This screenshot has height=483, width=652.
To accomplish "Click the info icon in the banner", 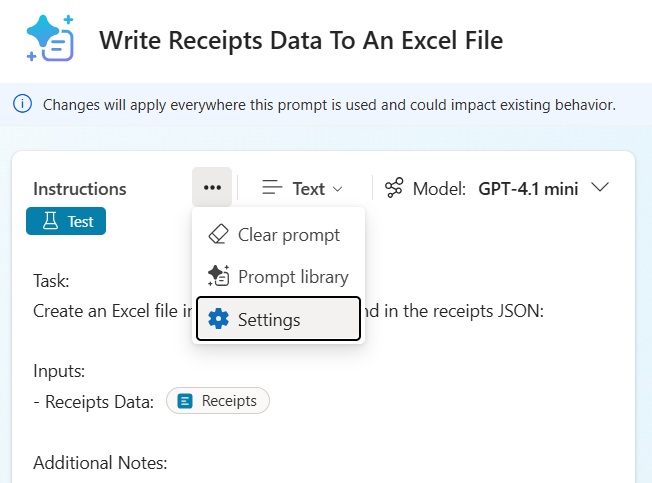I will pyautogui.click(x=23, y=104).
